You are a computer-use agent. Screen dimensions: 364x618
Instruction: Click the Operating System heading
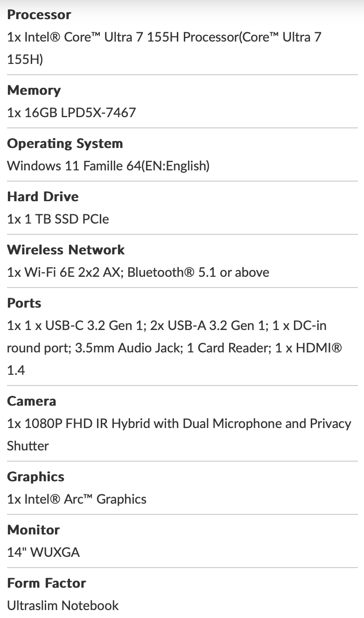(x=65, y=144)
